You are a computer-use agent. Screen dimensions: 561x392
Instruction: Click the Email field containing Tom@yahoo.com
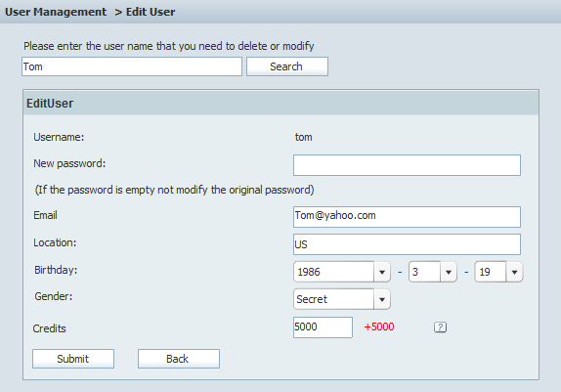[x=407, y=217]
